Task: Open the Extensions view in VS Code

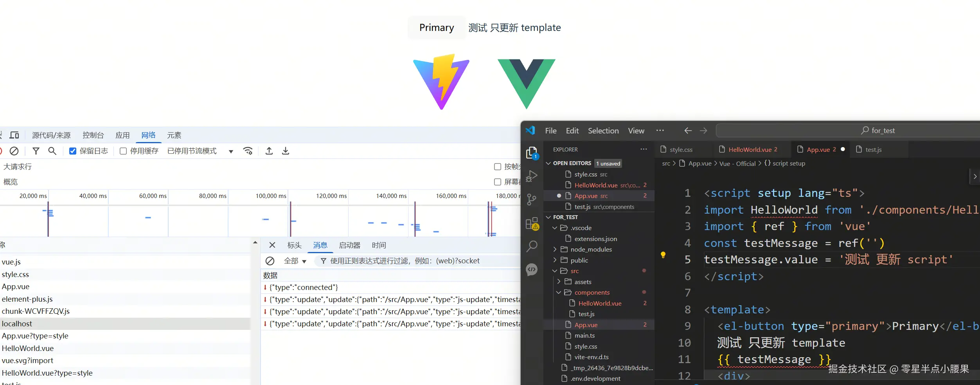Action: click(x=532, y=224)
